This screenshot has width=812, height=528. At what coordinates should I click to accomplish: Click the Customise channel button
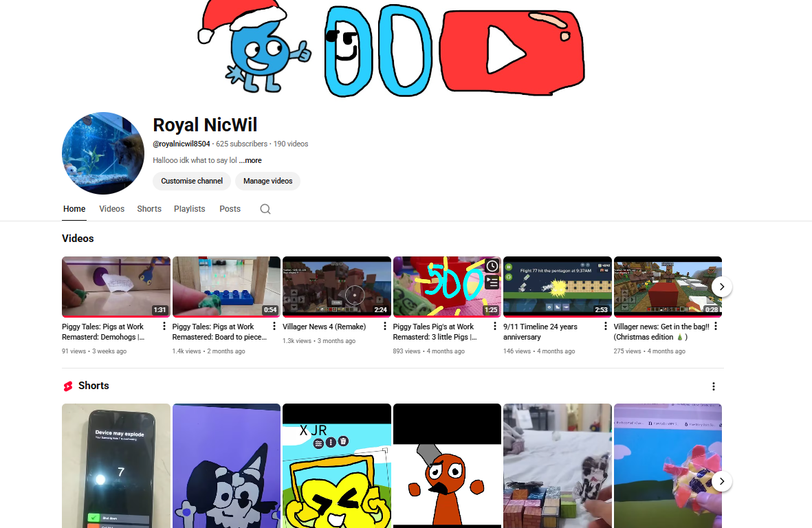click(x=192, y=181)
